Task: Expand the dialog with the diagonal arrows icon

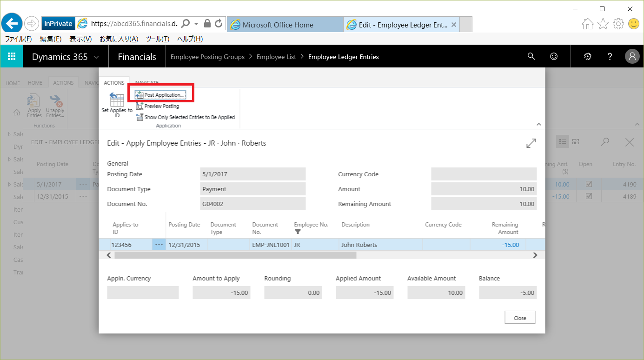Action: click(531, 143)
